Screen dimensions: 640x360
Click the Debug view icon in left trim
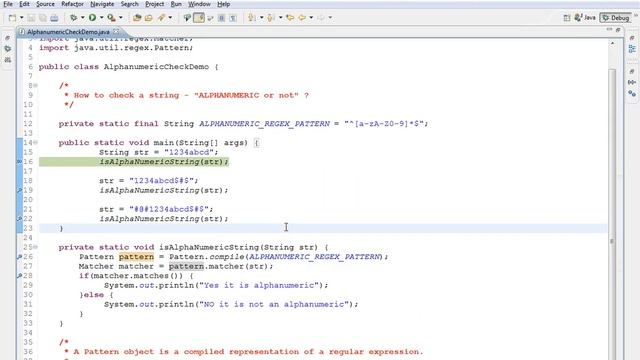7,49
